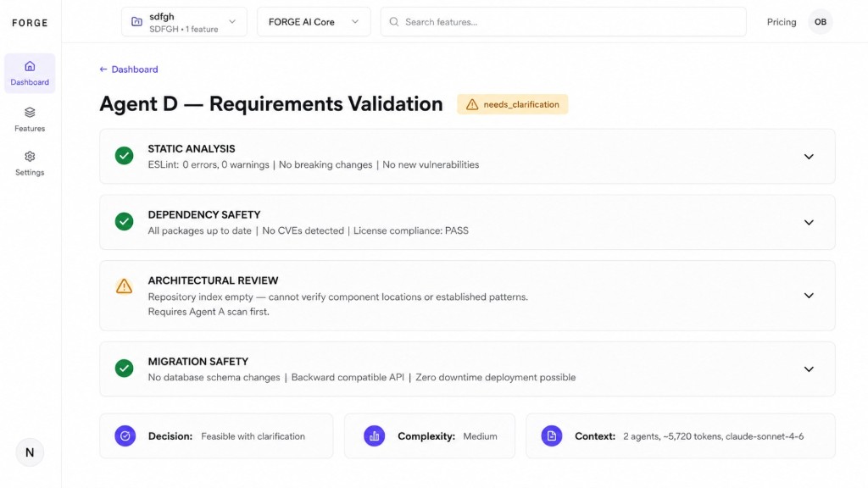Expand the Static Analysis section chevron
The width and height of the screenshot is (868, 488).
pos(809,157)
